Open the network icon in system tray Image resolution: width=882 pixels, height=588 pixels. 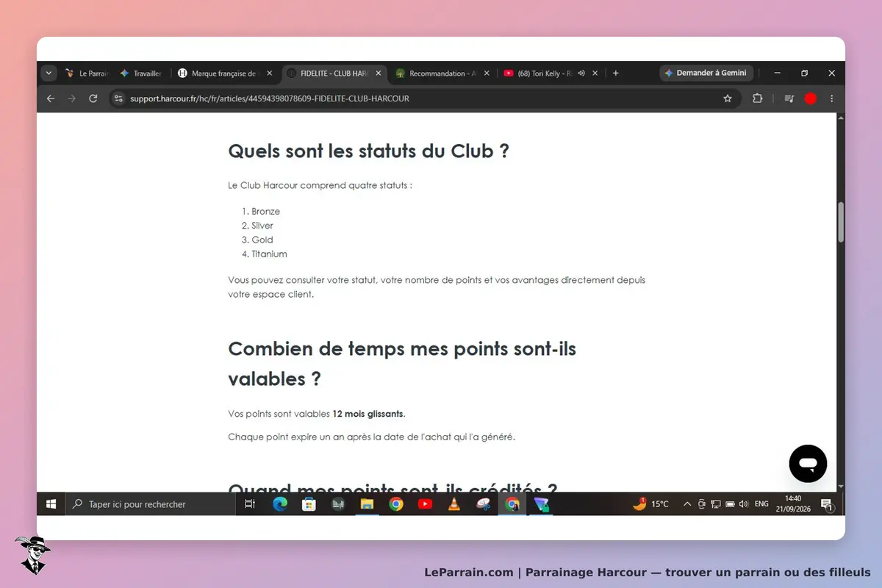point(715,504)
